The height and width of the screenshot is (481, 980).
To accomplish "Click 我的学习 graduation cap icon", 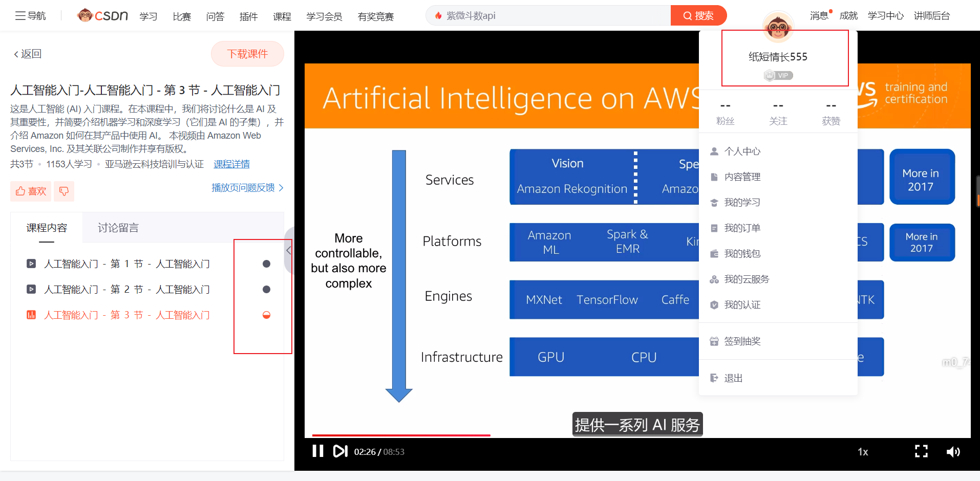I will tap(714, 203).
